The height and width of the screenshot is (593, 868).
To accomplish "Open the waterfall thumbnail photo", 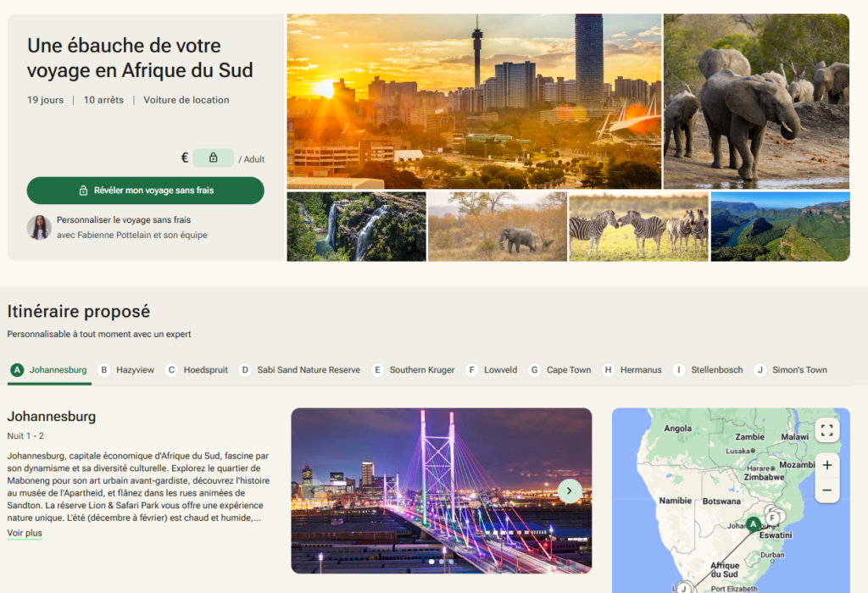I will [x=356, y=226].
